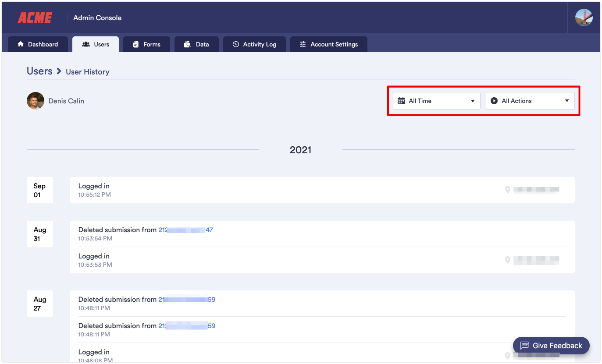Click the Forms document icon

click(135, 44)
